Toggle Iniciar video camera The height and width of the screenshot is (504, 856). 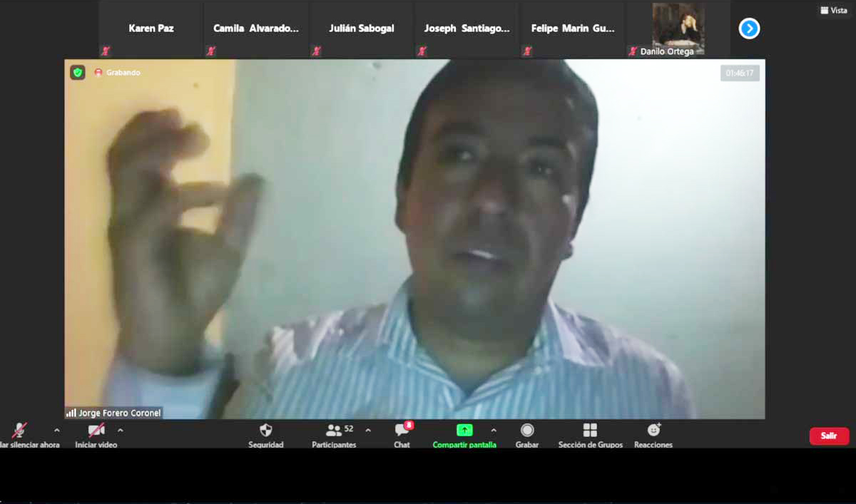96,431
